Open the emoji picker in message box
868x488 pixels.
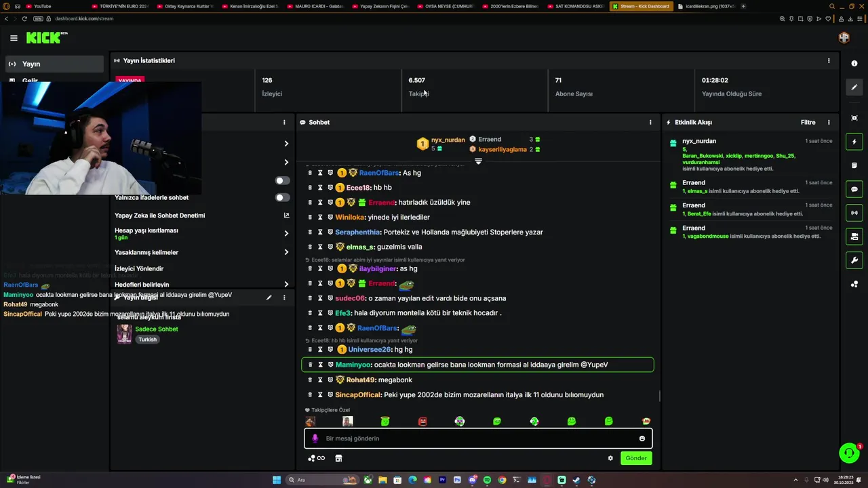tap(642, 439)
